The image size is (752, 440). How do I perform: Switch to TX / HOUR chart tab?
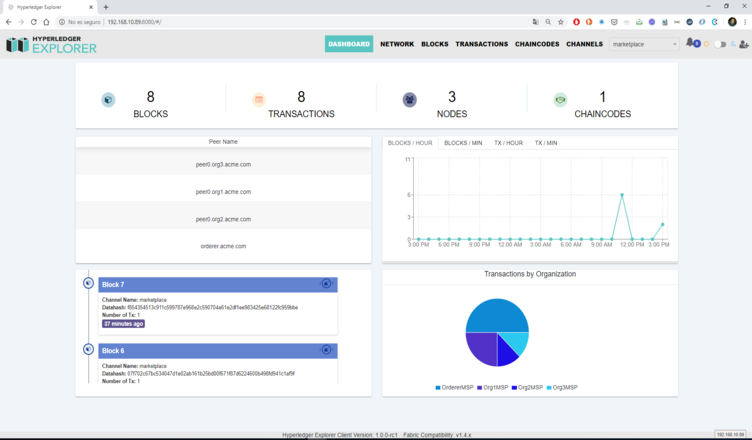(508, 143)
